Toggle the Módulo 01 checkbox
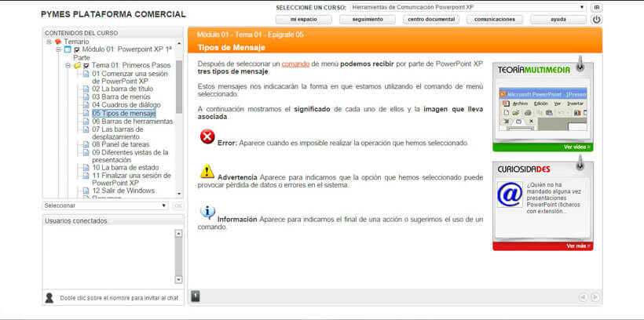644x320 pixels. click(x=77, y=49)
